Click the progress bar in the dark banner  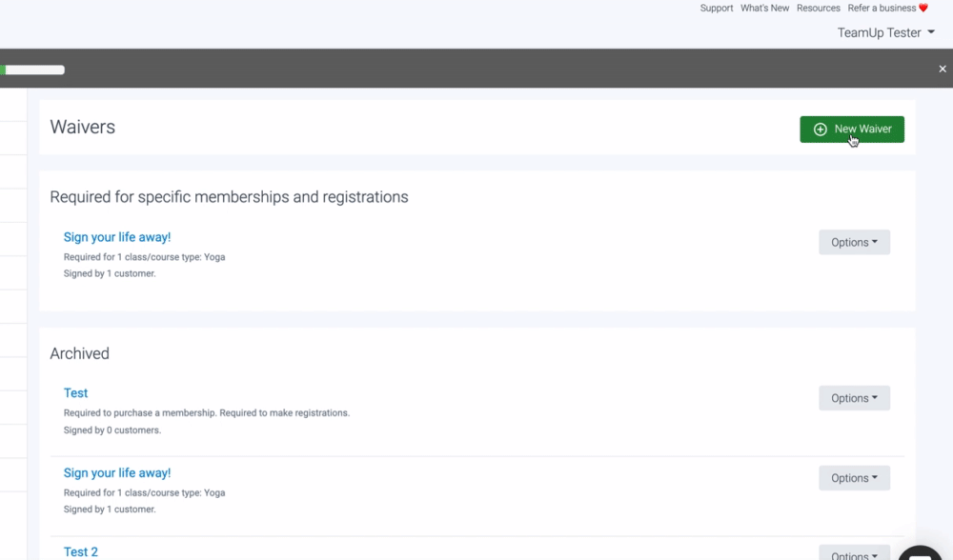(x=34, y=70)
